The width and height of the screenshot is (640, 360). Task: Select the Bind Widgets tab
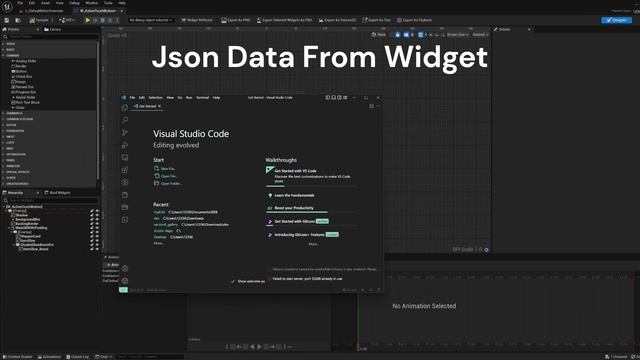[x=57, y=193]
